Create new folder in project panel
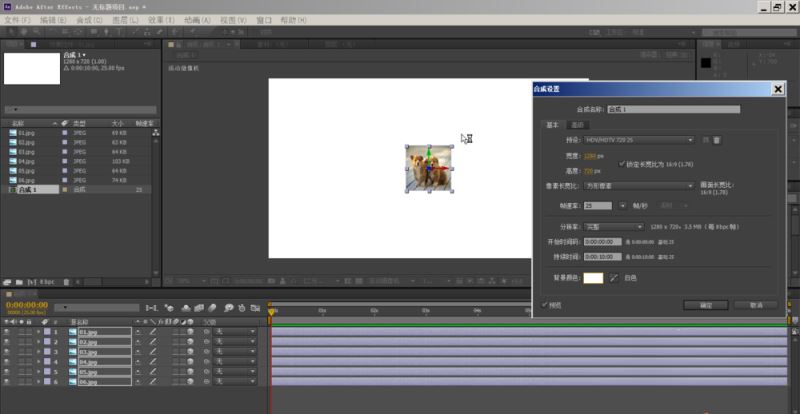Screen dimensions: 800x414 (x=19, y=282)
